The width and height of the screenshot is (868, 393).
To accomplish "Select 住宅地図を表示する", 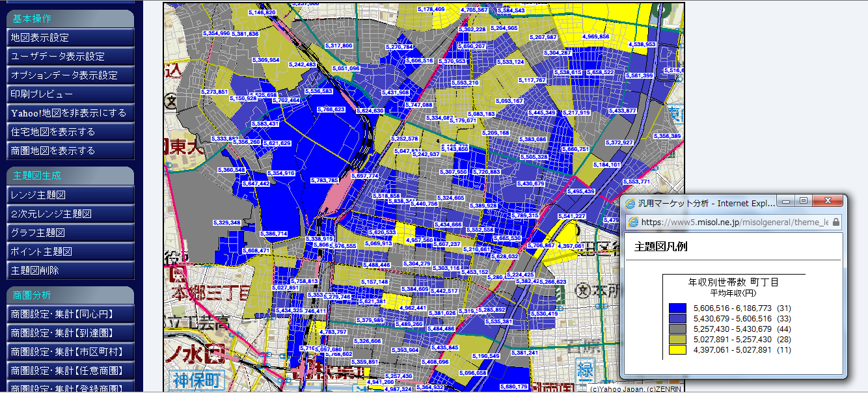I will click(x=70, y=132).
